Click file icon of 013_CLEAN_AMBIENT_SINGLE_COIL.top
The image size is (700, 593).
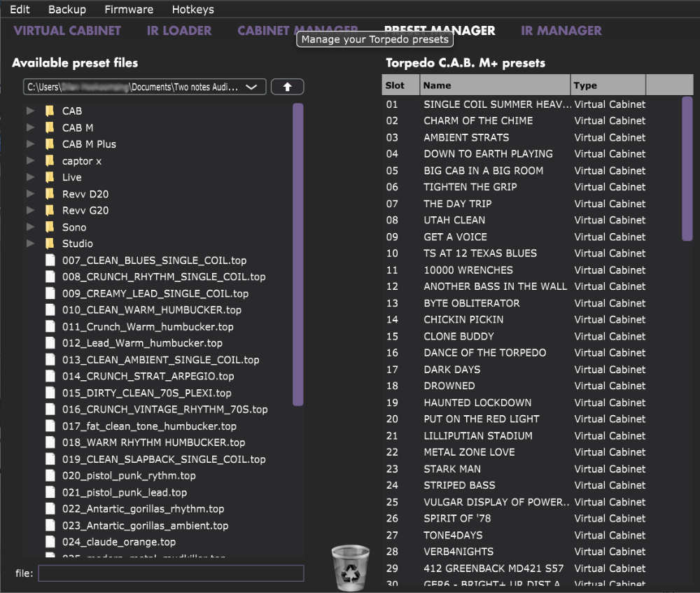[x=50, y=360]
